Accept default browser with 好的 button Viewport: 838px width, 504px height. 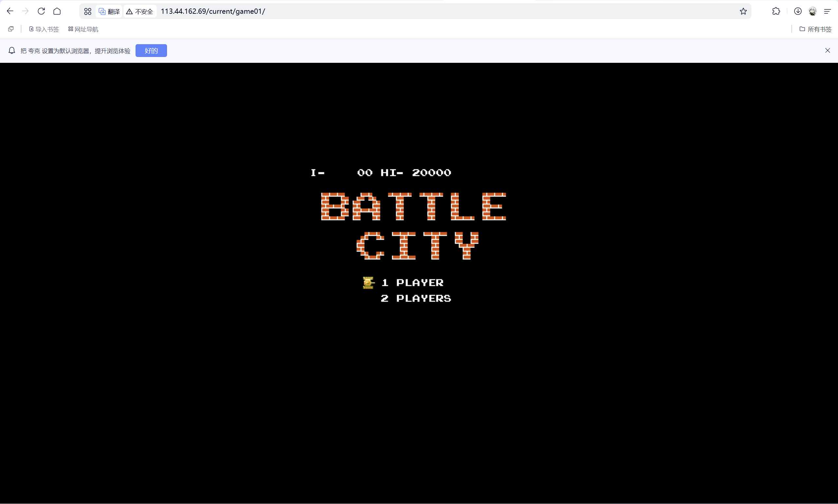tap(151, 51)
